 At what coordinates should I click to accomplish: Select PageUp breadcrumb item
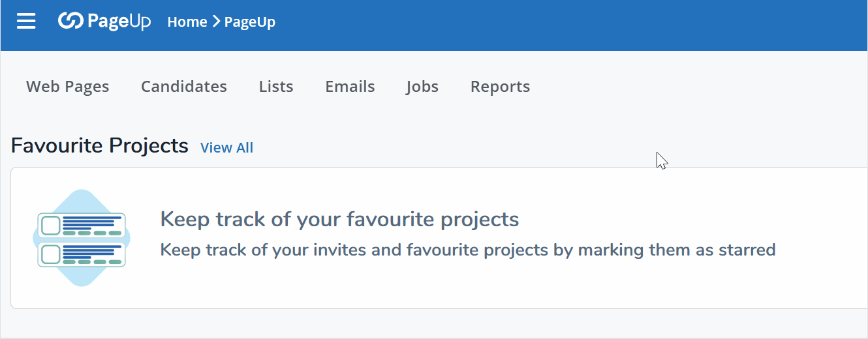pos(249,22)
